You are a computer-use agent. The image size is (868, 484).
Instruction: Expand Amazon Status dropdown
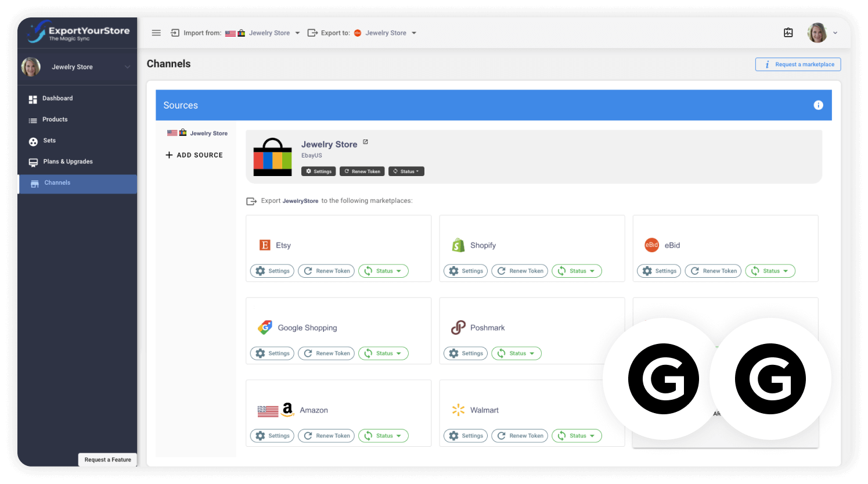pos(383,436)
